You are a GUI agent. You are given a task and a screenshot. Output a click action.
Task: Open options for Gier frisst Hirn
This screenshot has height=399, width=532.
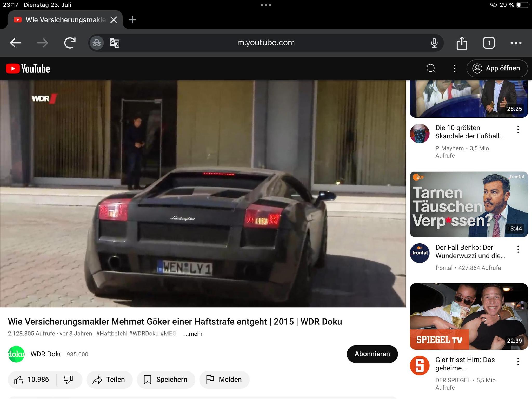point(518,362)
